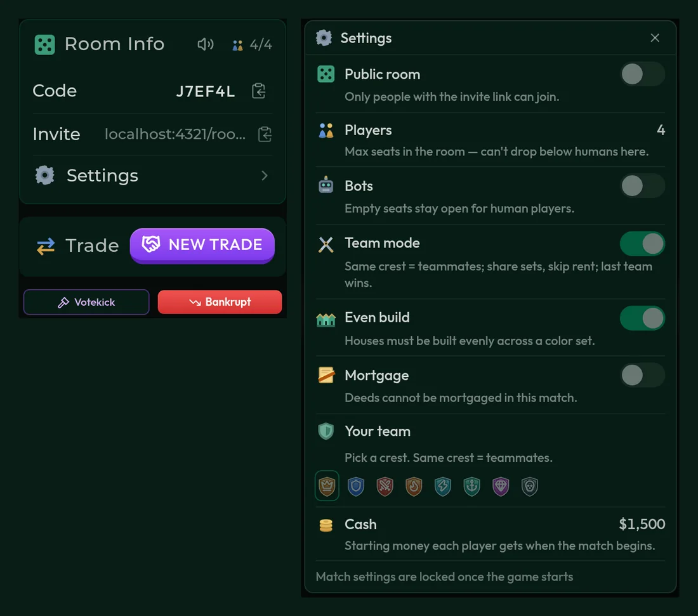Disable the Team mode toggle
This screenshot has height=616, width=698.
point(642,244)
